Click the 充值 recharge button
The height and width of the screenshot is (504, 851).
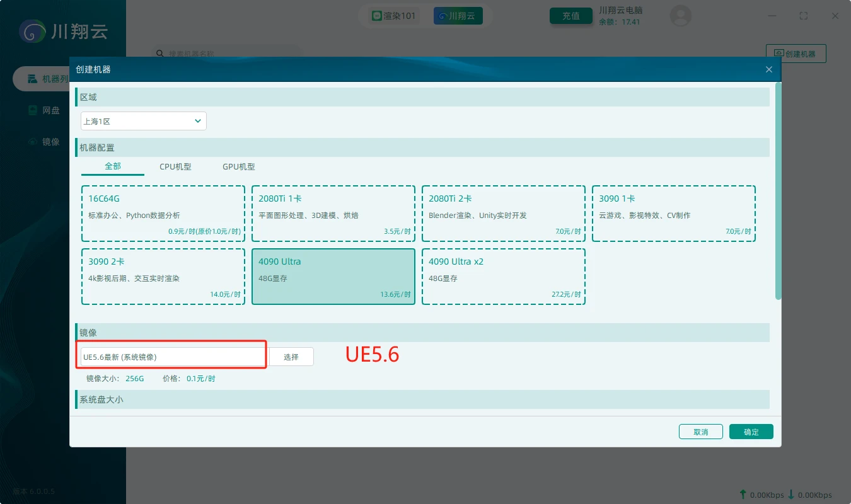click(x=571, y=16)
